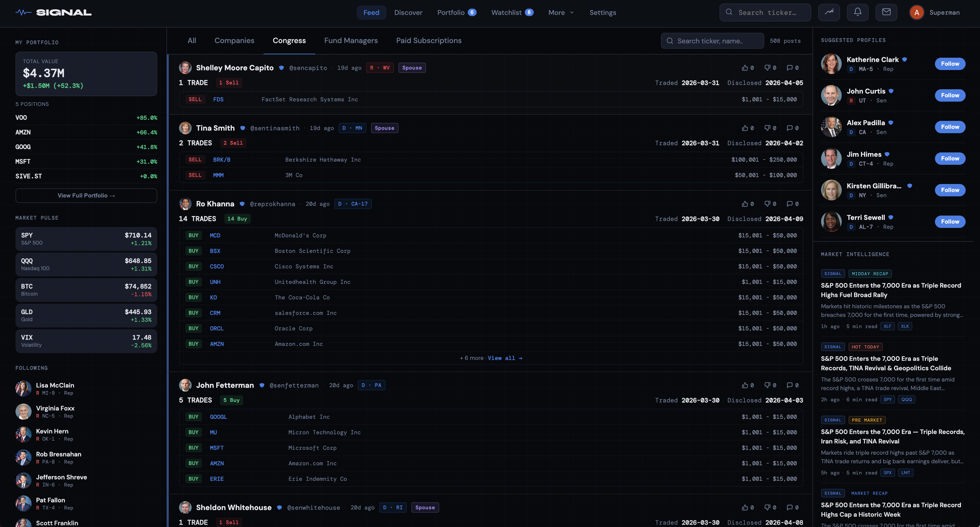
Task: Open comments on Ro Khanna's post
Action: coord(790,204)
